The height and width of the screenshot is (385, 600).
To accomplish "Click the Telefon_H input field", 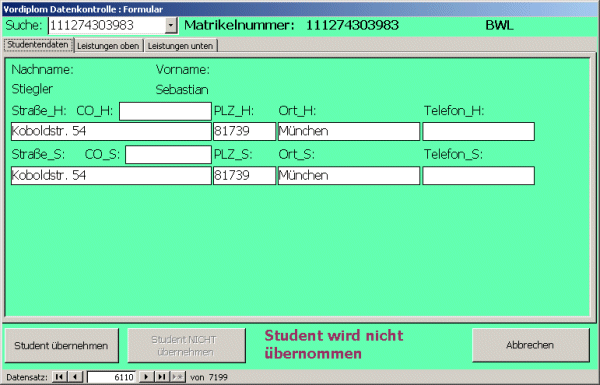I will click(478, 132).
